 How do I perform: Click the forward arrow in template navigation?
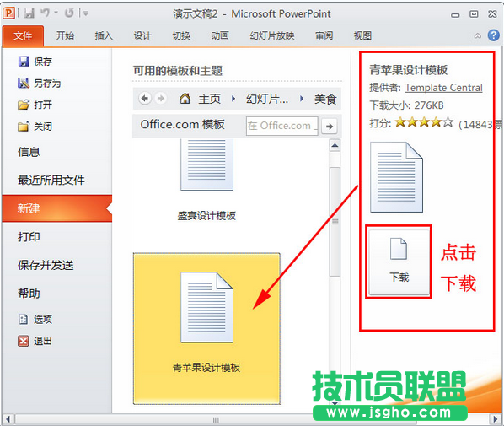click(x=160, y=98)
